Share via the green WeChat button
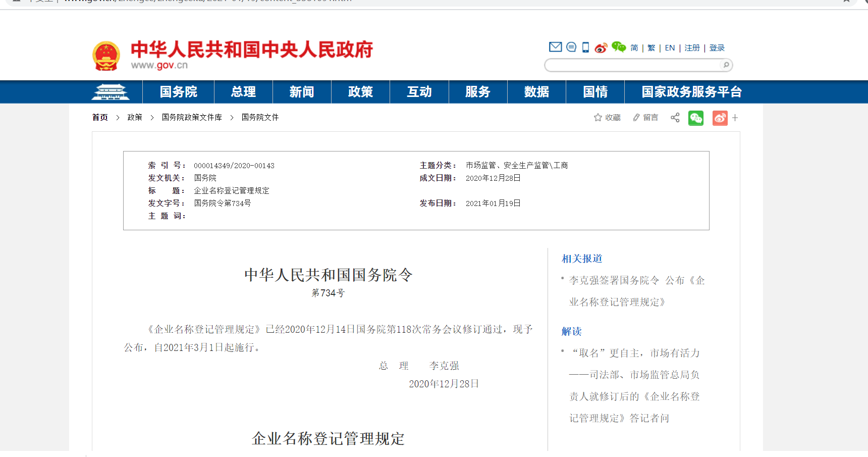The height and width of the screenshot is (457, 868). tap(696, 118)
